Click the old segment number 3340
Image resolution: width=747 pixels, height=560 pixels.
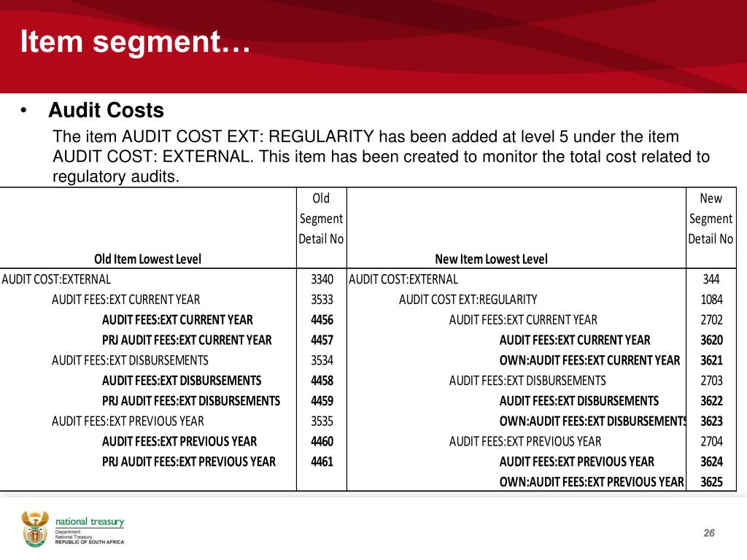(322, 279)
